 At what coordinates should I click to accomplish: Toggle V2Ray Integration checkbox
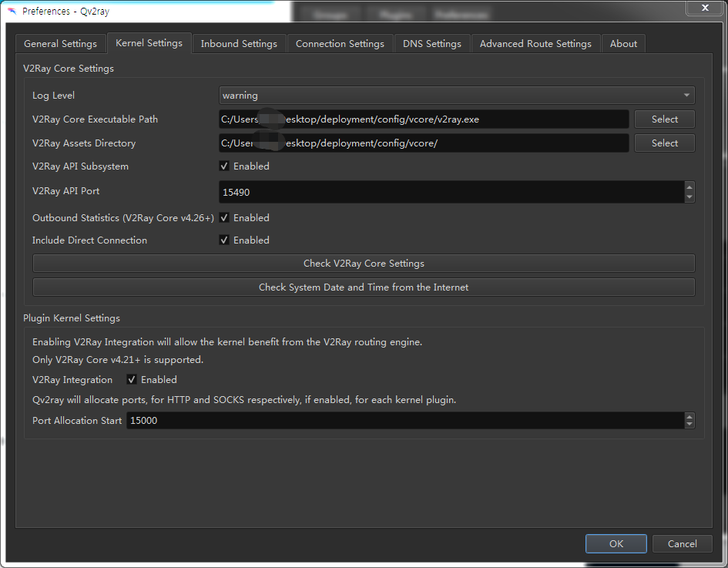pyautogui.click(x=132, y=380)
